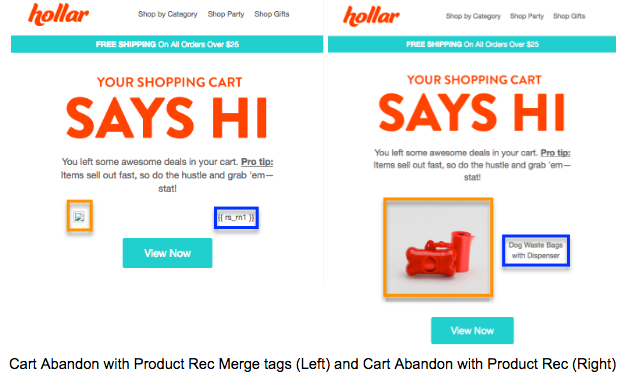The image size is (625, 380).
Task: Open Shop by Category in right email
Action: pyautogui.click(x=473, y=16)
